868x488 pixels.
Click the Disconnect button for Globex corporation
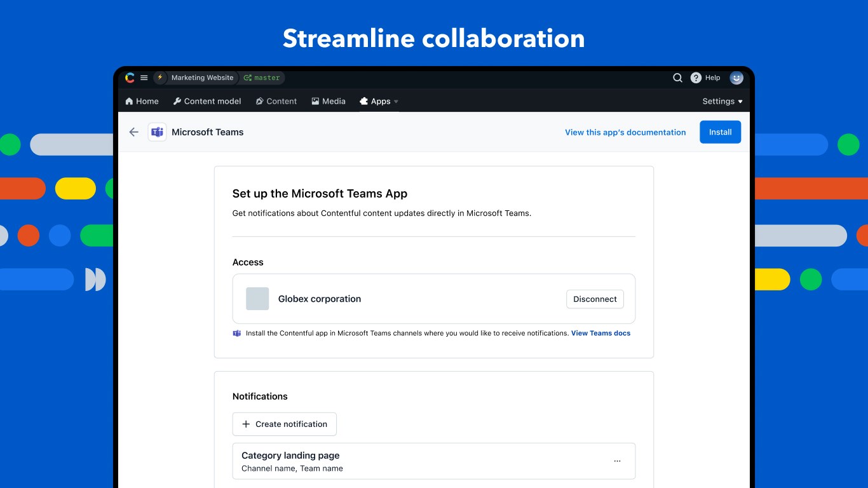[x=595, y=299]
